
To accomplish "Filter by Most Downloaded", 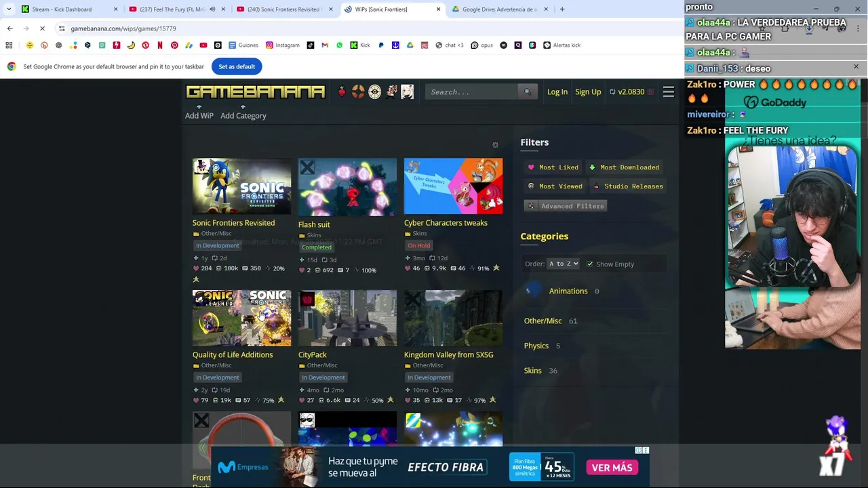I will (x=624, y=167).
